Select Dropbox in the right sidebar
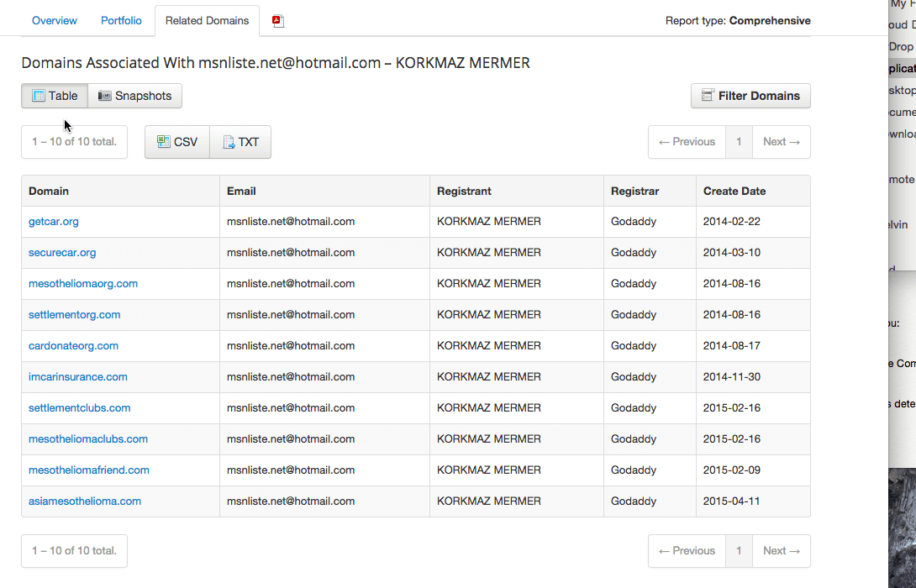Image resolution: width=916 pixels, height=588 pixels. [901, 46]
